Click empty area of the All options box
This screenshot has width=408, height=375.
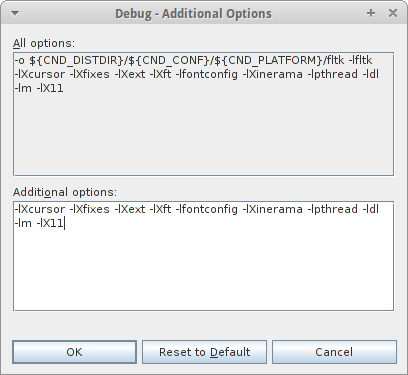pos(203,135)
